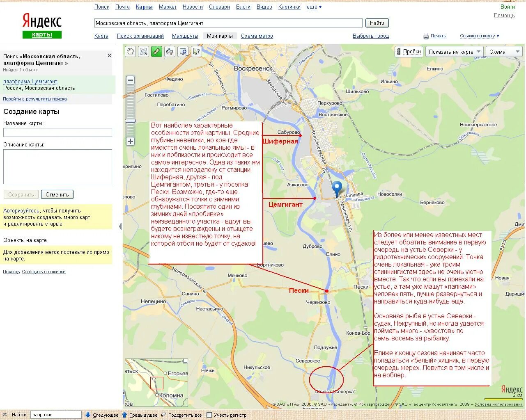Expand the 'ещё' services menu
526x420 pixels.
point(314,7)
